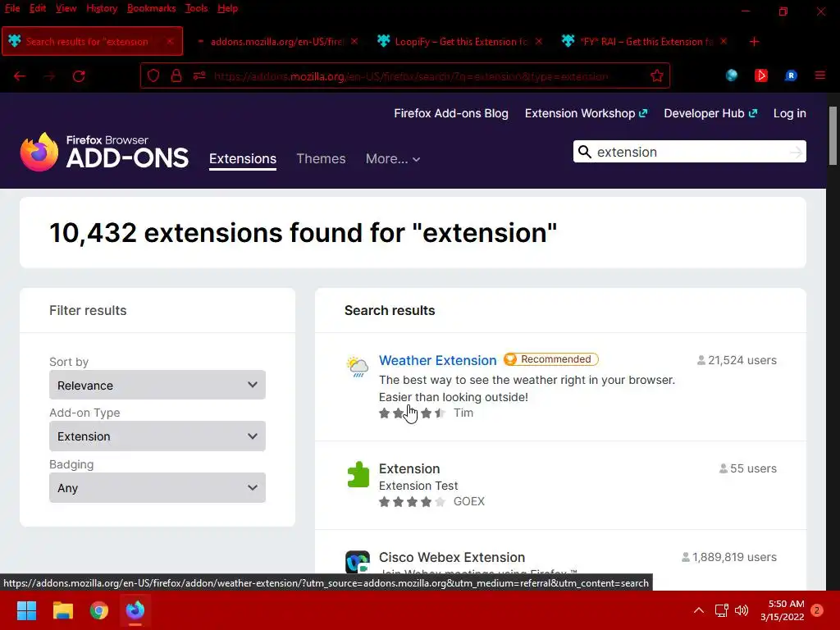Go to the Extensions section

243,158
